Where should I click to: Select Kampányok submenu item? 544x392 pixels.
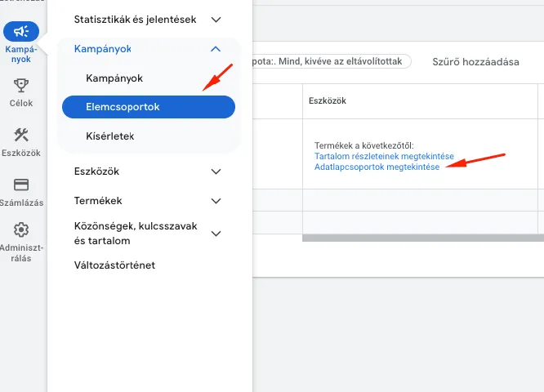[x=114, y=78]
